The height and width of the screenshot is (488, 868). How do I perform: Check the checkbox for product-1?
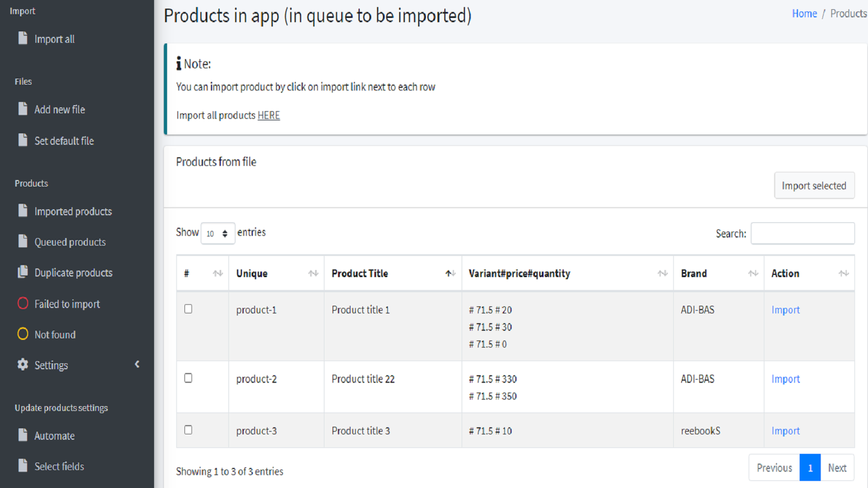[x=188, y=309]
